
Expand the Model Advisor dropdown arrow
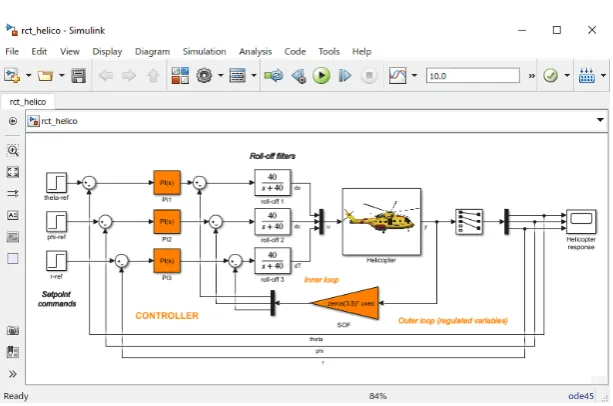coord(567,75)
